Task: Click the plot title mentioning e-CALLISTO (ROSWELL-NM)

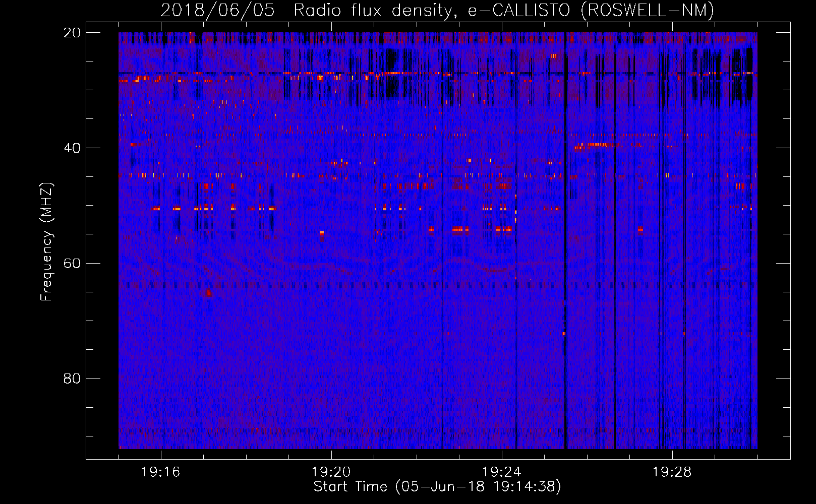Action: 437,11
